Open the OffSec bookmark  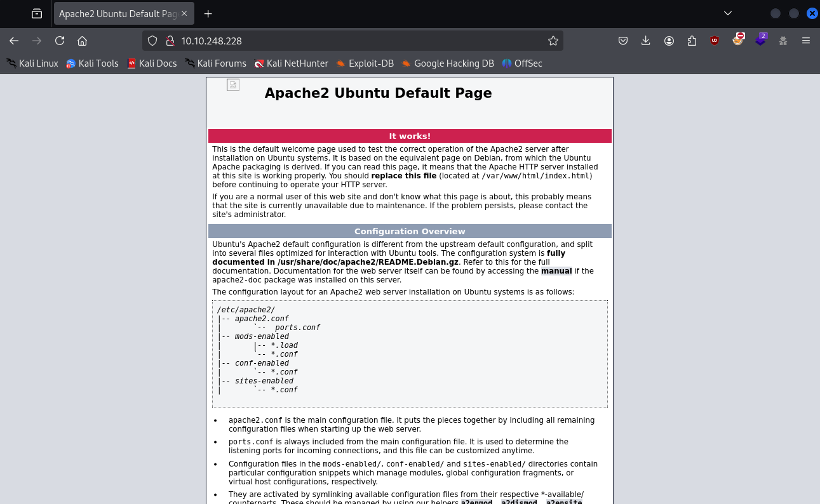point(522,63)
